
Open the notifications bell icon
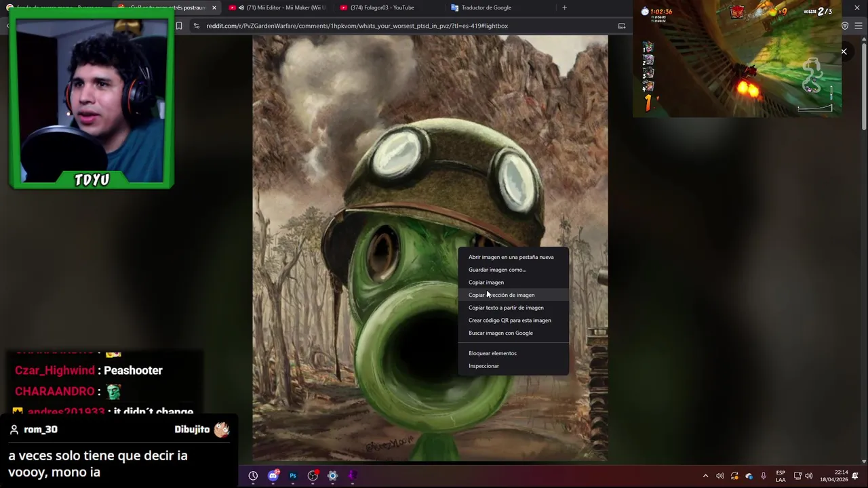[x=855, y=476]
